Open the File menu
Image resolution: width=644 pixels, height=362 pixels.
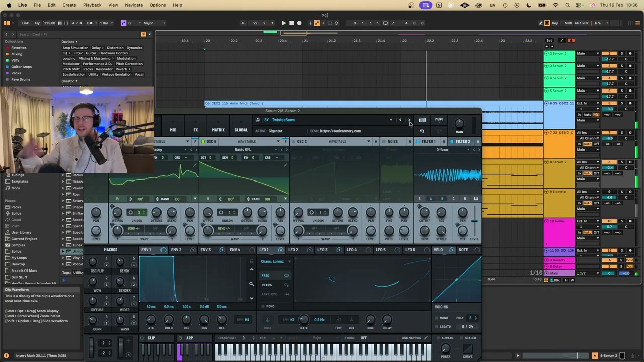[37, 5]
